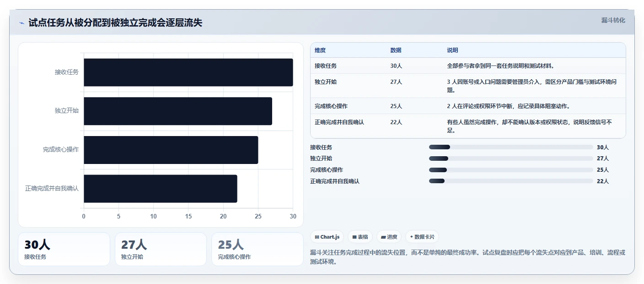The image size is (644, 284).
Task: Click the 正确完成并自我确认 table row label
Action: pos(339,122)
